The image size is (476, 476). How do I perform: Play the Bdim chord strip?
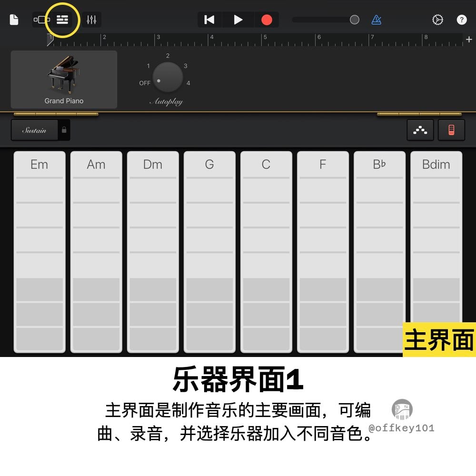[436, 252]
